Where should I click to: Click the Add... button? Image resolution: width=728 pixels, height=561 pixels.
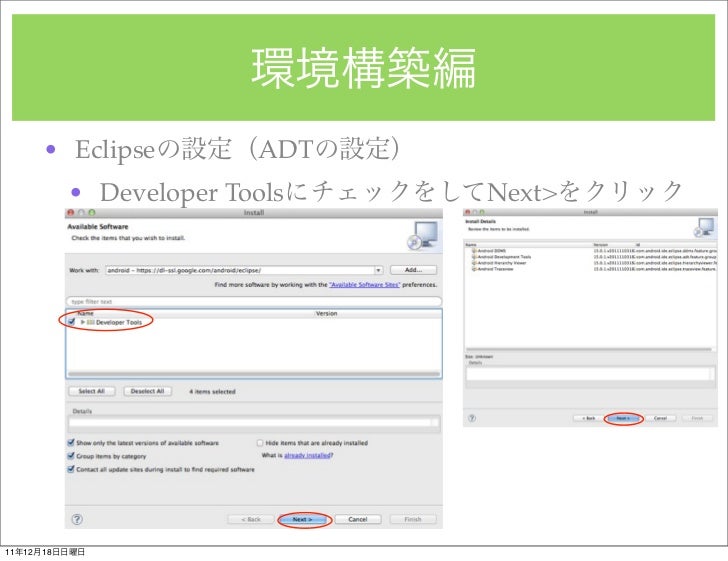click(x=413, y=270)
